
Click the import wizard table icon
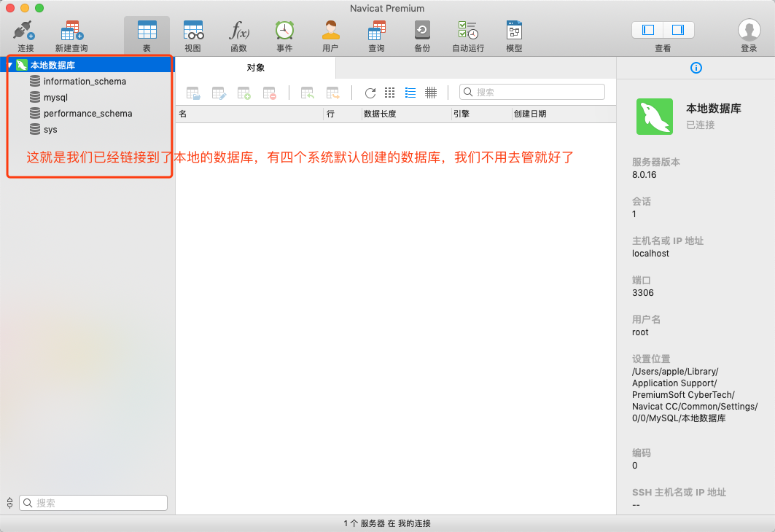click(x=308, y=93)
